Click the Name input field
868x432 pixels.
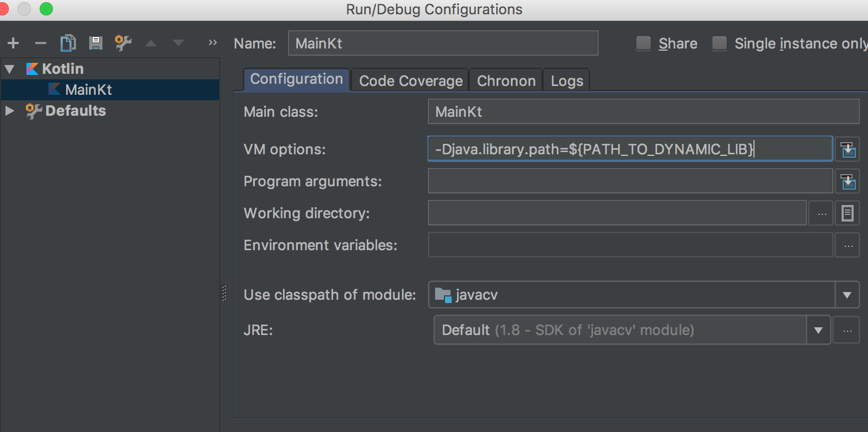pos(443,43)
